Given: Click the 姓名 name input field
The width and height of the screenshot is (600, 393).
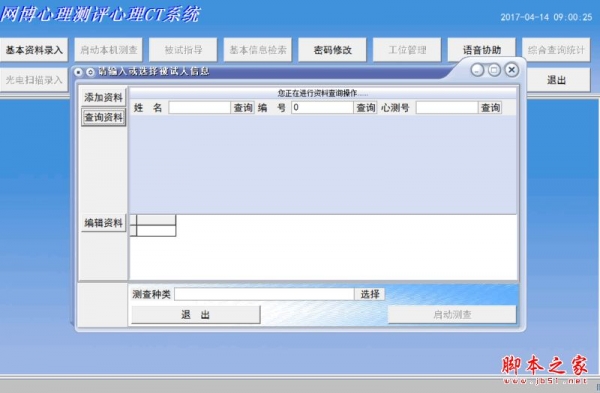Looking at the screenshot, I should 199,108.
